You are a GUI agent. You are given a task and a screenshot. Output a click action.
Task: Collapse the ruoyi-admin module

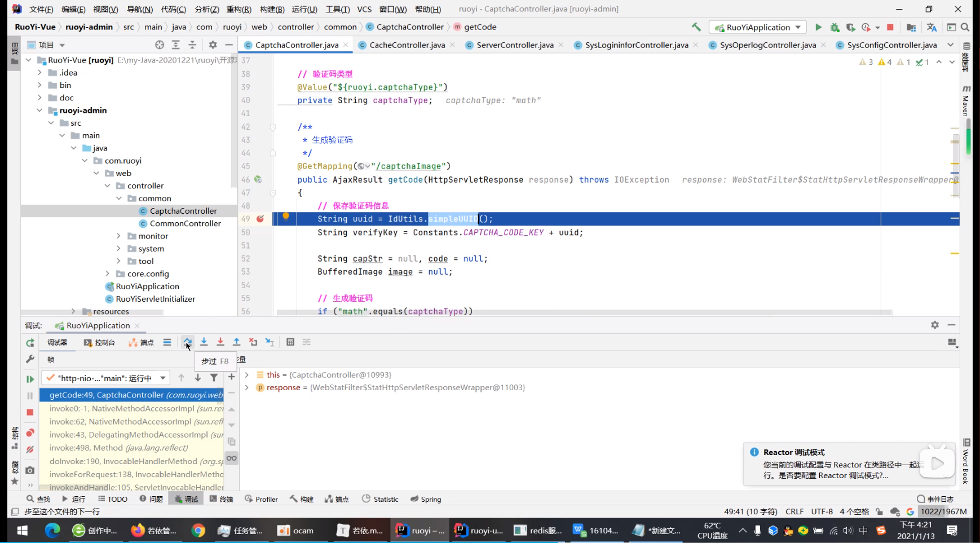[39, 110]
